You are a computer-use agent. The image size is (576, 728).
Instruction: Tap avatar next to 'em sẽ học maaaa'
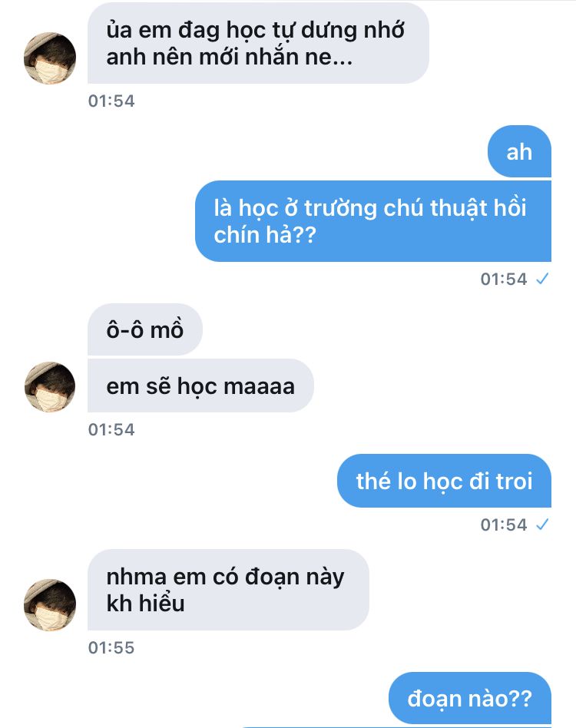[x=50, y=387]
